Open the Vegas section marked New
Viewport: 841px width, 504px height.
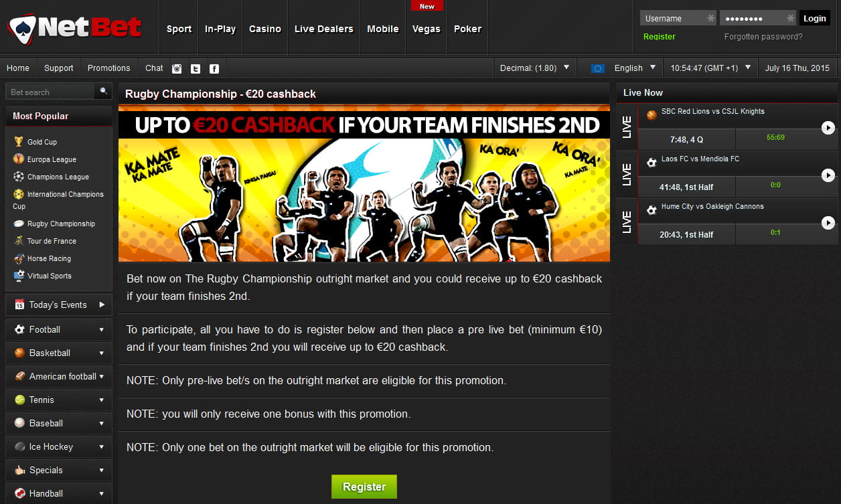[x=427, y=29]
